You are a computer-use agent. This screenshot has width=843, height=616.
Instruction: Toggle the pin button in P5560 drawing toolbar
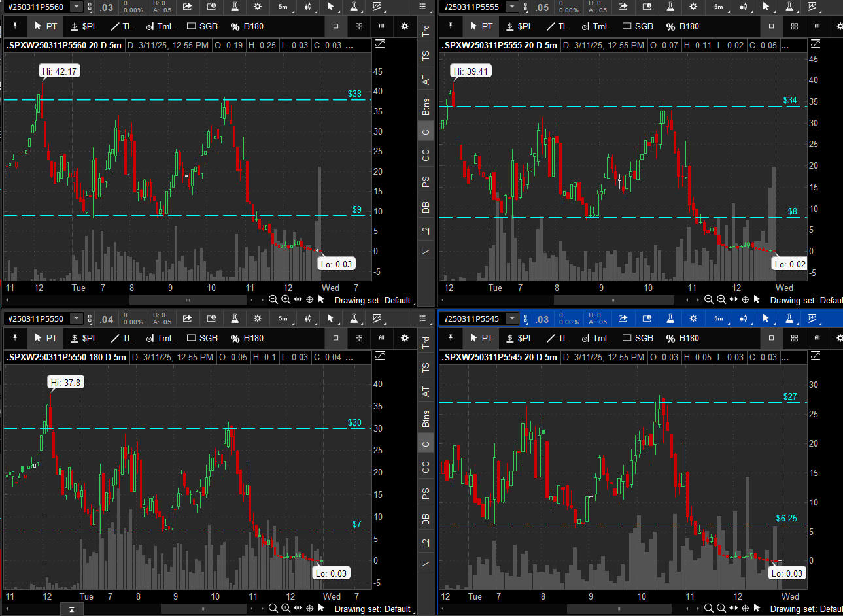point(14,26)
